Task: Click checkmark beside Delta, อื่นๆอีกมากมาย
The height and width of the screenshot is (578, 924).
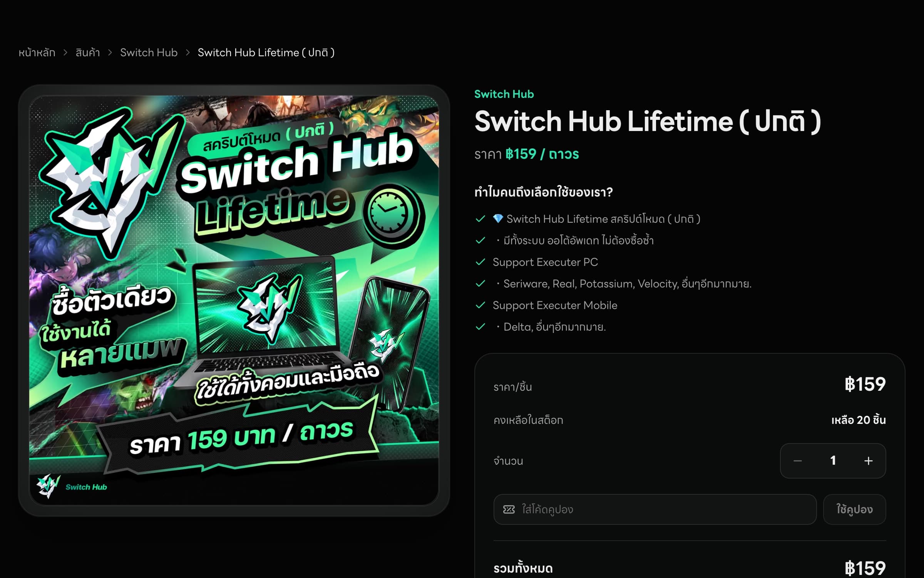Action: click(480, 327)
